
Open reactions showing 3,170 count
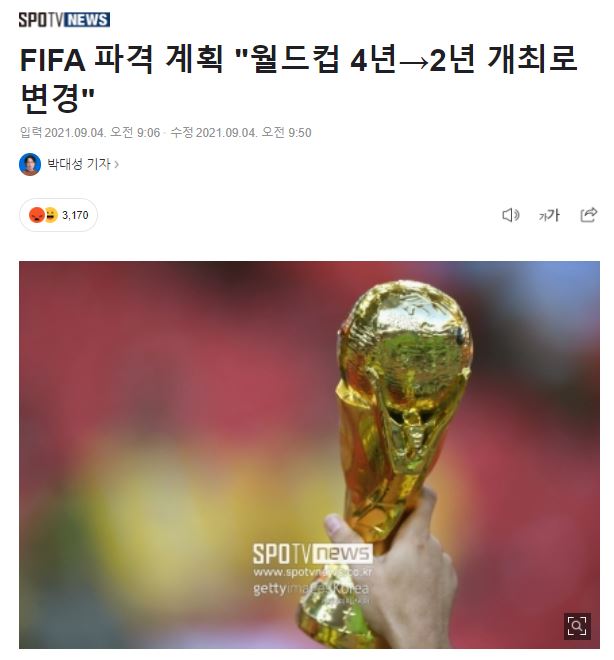[x=58, y=215]
